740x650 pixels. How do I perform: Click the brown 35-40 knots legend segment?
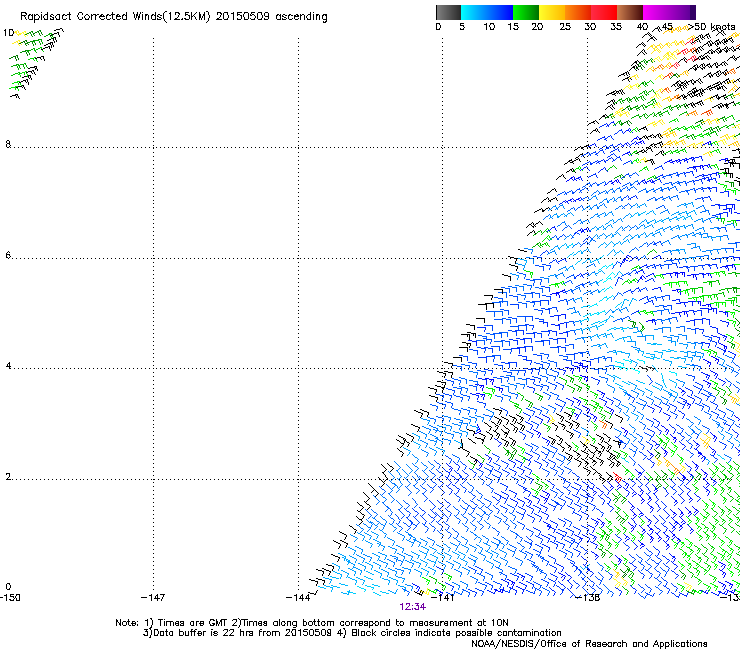(630, 12)
